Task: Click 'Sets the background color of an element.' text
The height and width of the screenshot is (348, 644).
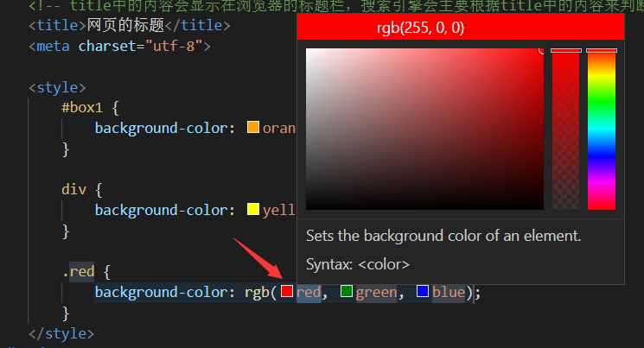Action: coord(443,236)
